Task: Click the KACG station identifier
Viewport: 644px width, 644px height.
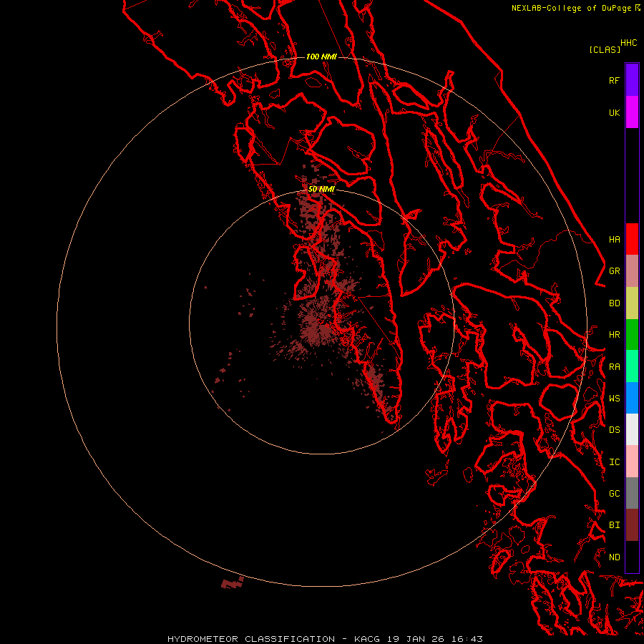Action: pyautogui.click(x=367, y=639)
